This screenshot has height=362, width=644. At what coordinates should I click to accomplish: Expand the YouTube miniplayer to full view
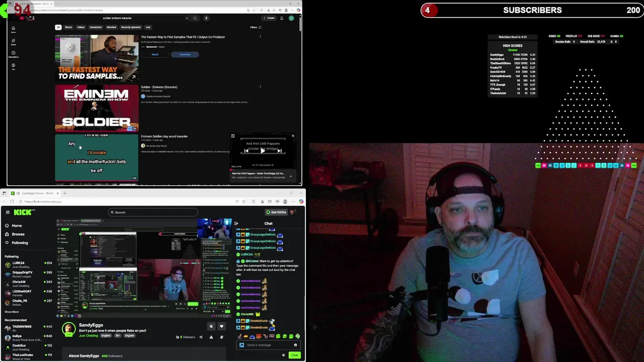[x=232, y=136]
